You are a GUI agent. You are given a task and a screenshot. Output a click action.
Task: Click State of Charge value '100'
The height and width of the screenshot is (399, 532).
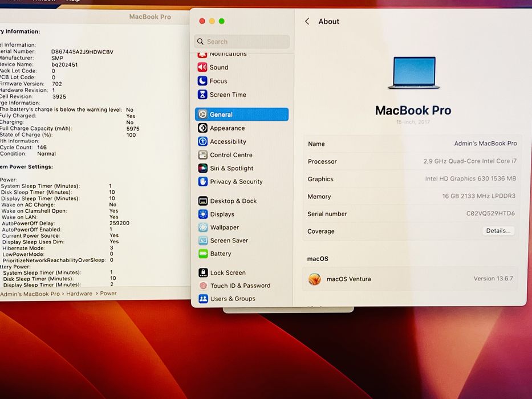tap(131, 135)
